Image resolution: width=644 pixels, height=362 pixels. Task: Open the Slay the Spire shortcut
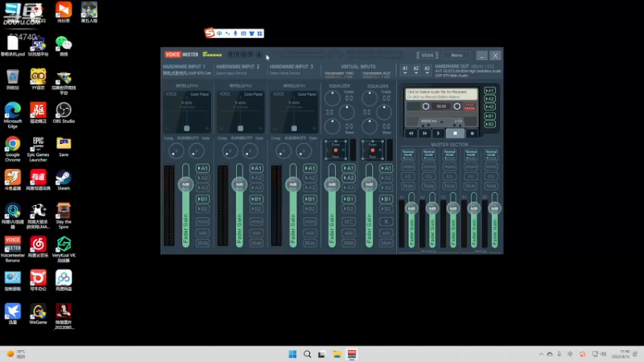pyautogui.click(x=64, y=216)
